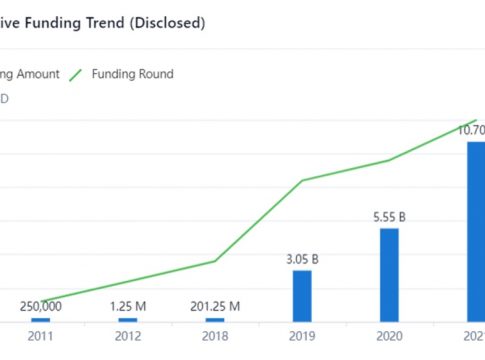Image resolution: width=485 pixels, height=360 pixels.
Task: Toggle the Funding Amount legend label
Action: [30, 74]
